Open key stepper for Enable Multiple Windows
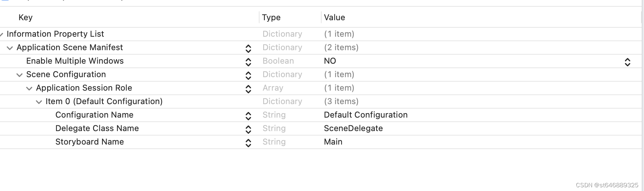 coord(248,62)
